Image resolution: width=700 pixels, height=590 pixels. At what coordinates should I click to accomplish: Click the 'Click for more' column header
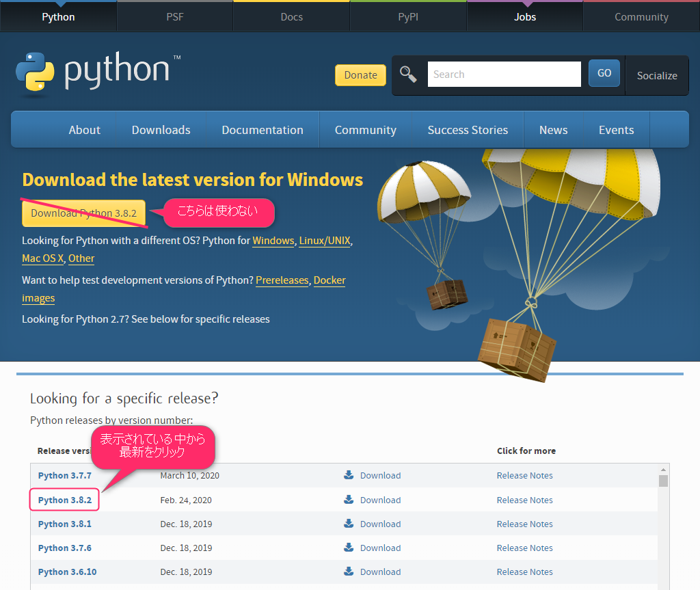526,451
